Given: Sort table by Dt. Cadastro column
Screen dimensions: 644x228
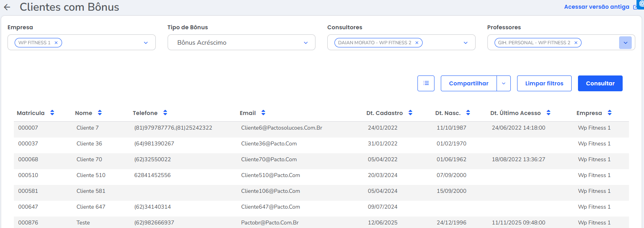Looking at the screenshot, I should 410,113.
